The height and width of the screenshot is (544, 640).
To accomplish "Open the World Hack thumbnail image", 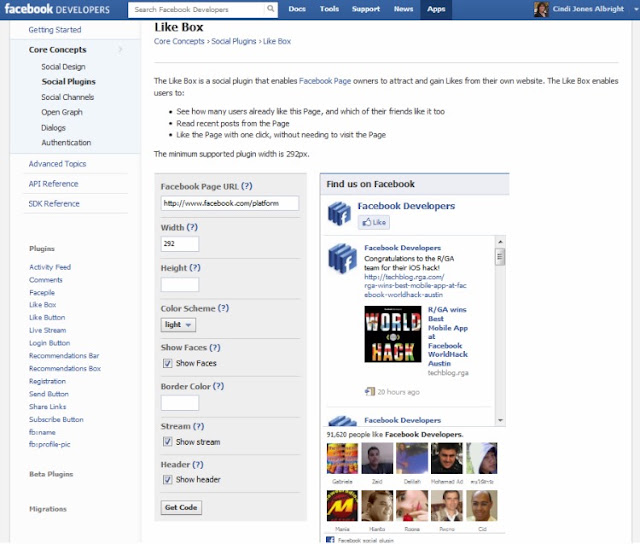I will (x=393, y=334).
